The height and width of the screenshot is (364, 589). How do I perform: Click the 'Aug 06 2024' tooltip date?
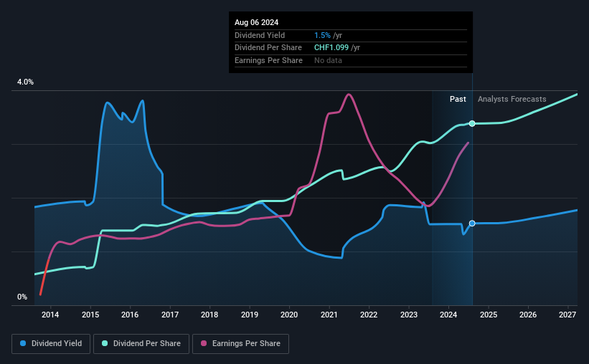[257, 22]
